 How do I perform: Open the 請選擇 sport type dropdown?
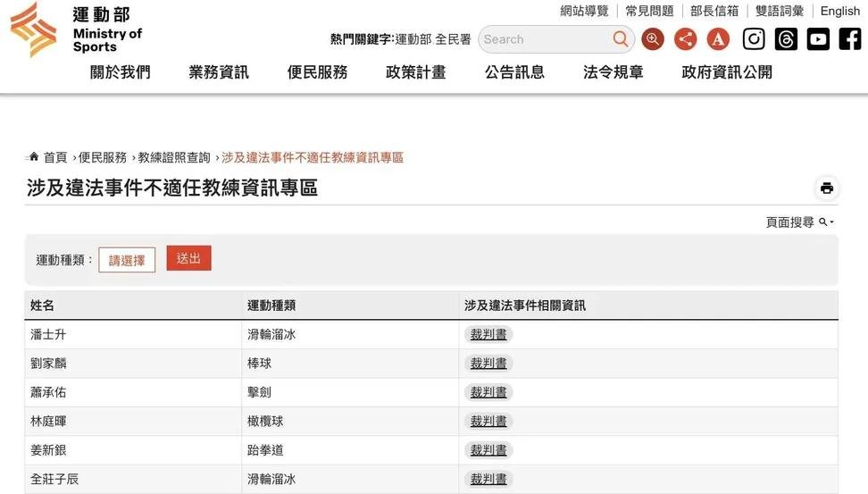click(127, 260)
